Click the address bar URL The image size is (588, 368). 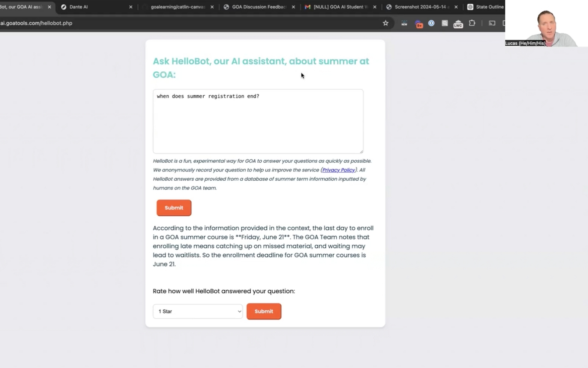37,23
